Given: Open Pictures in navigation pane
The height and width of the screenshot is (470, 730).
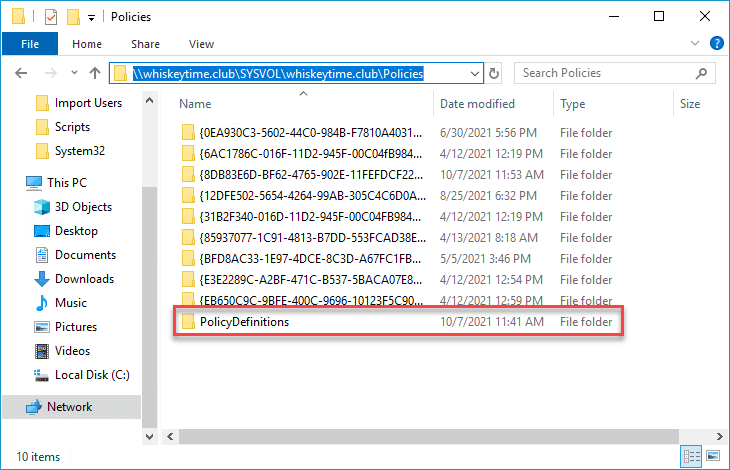Looking at the screenshot, I should click(x=66, y=327).
